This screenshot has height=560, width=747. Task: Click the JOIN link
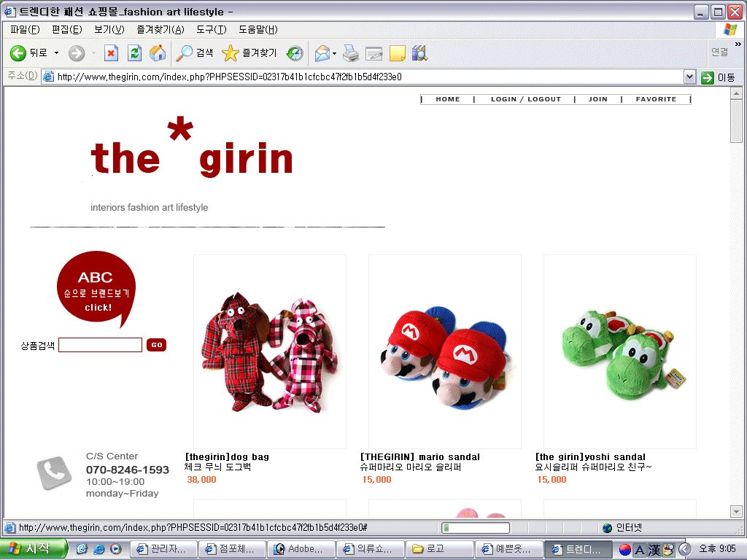[598, 99]
